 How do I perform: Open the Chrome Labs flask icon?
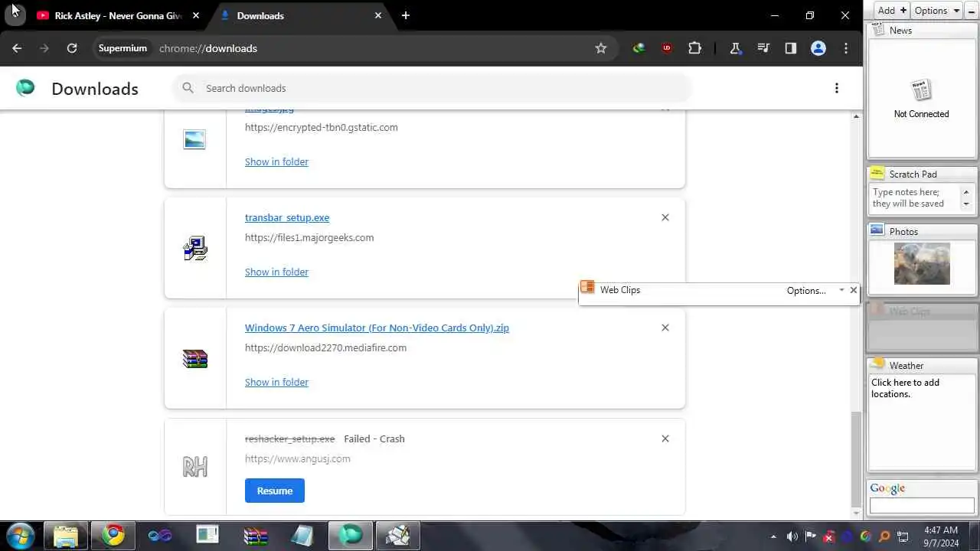[735, 48]
